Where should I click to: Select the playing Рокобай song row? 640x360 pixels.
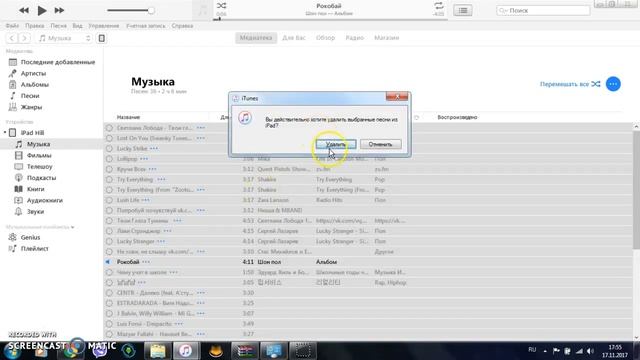(367, 262)
